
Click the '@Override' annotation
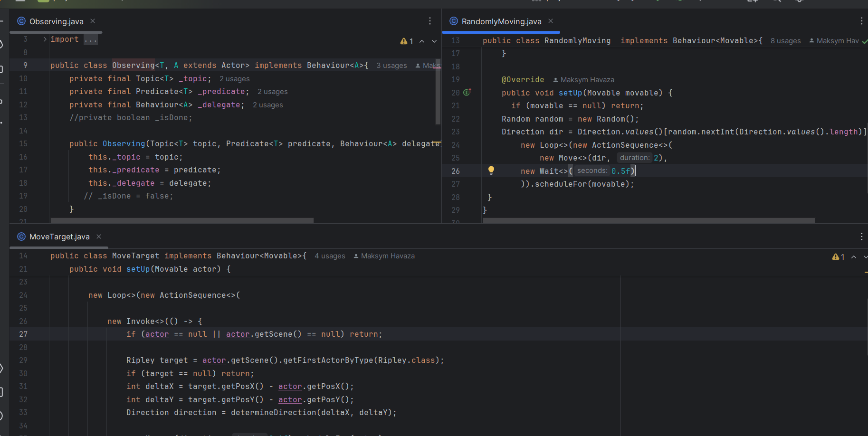pyautogui.click(x=523, y=80)
